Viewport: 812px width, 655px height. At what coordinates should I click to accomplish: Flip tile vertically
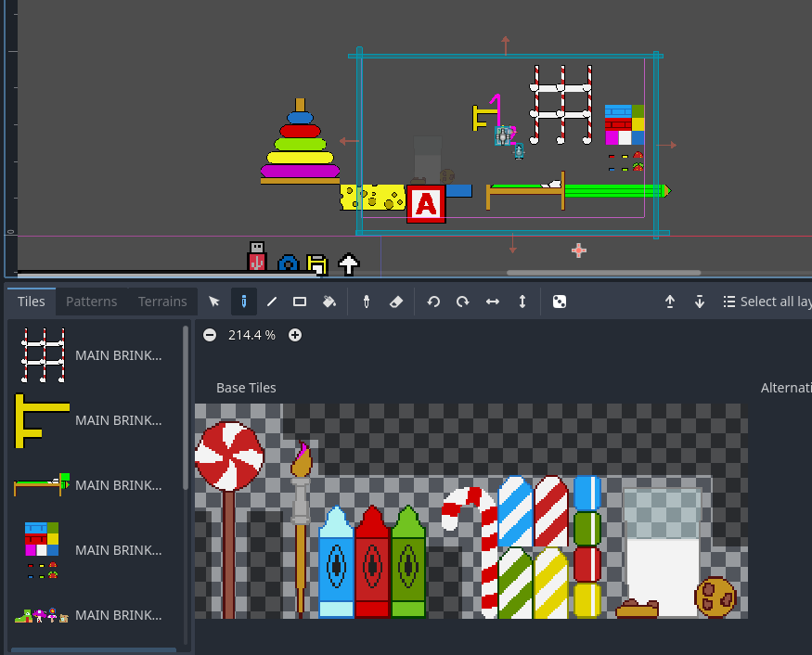point(522,302)
